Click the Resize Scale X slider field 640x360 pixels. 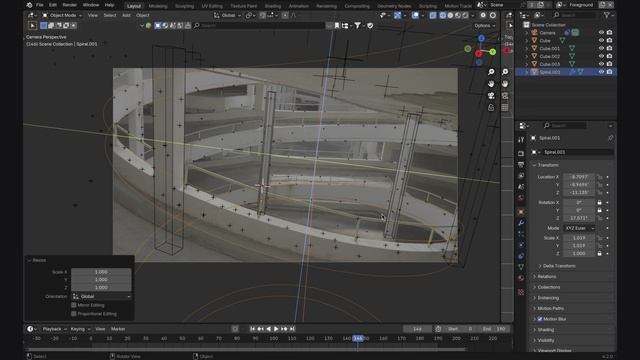pos(101,272)
